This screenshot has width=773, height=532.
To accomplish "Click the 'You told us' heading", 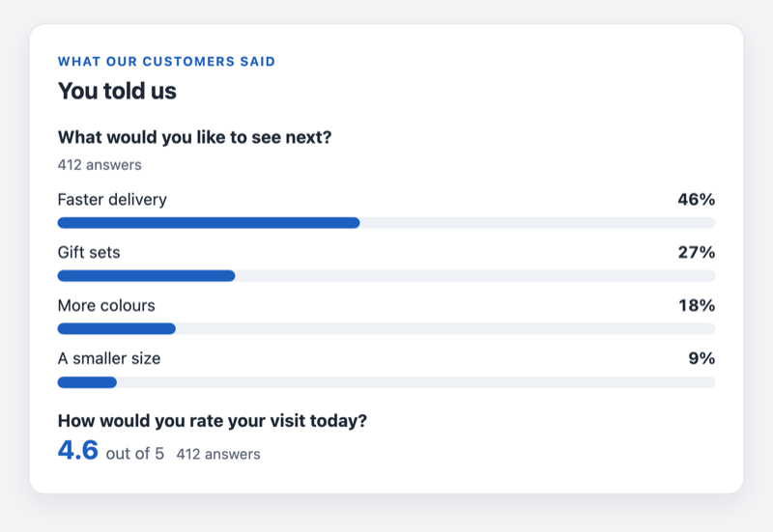I will tap(117, 91).
